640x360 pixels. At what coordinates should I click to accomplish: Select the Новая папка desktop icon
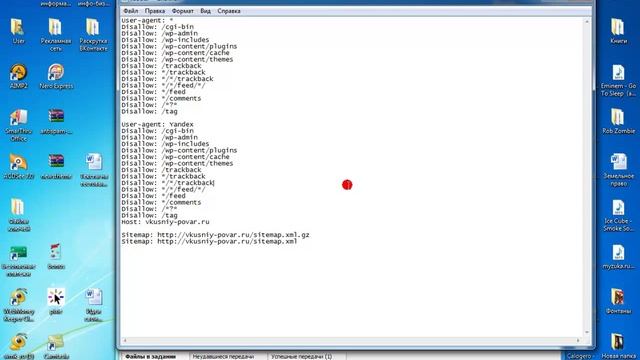(x=618, y=346)
